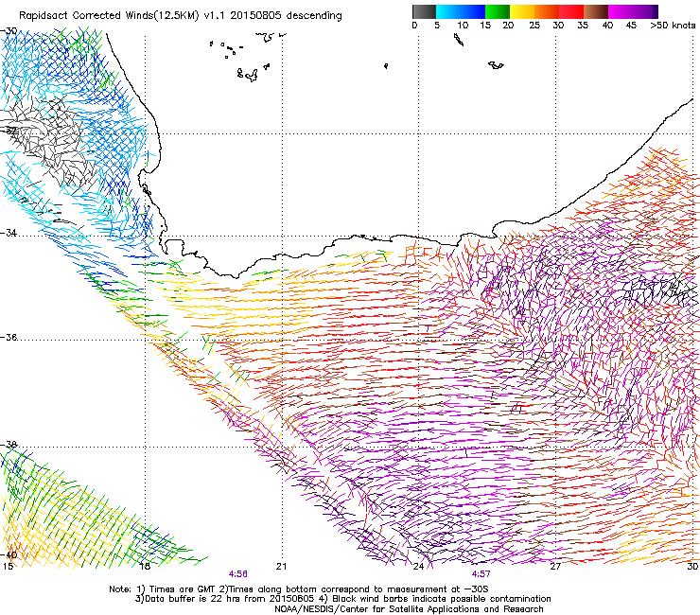Click longitude label '27' on bottom axis
700x615 pixels.
[555, 567]
